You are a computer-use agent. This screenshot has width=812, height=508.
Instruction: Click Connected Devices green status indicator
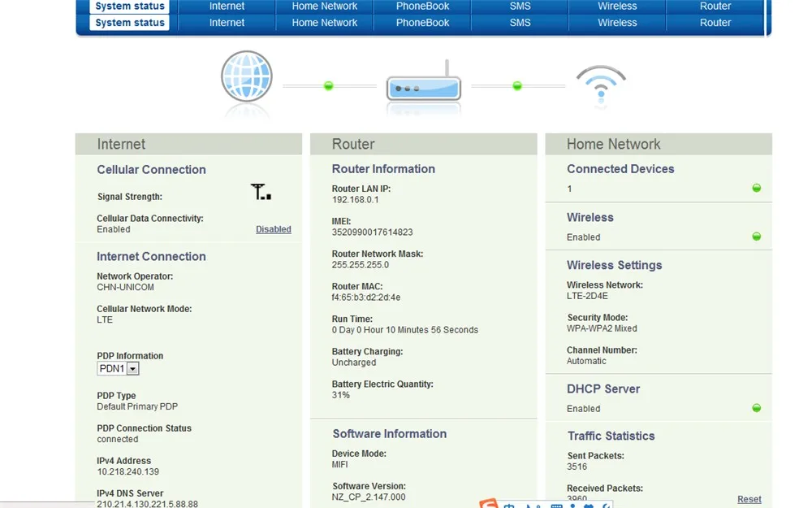(757, 189)
